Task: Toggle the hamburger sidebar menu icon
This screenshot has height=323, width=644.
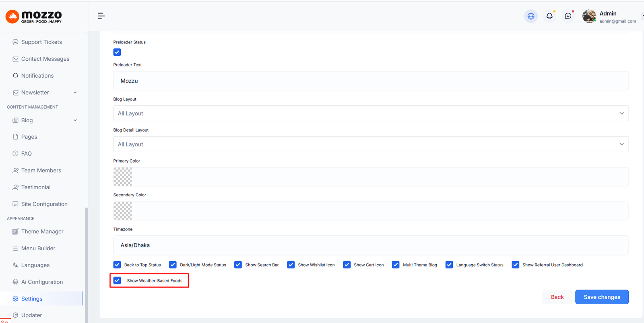Action: pos(101,16)
